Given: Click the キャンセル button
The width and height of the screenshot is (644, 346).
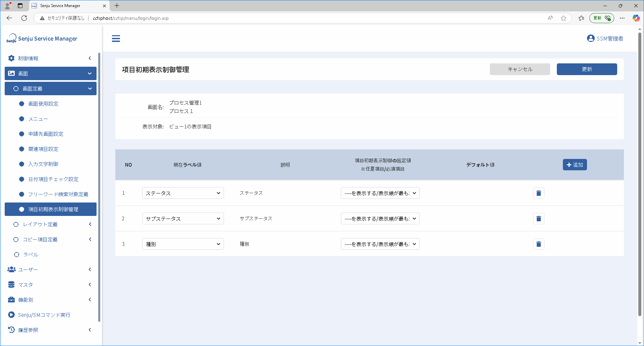Looking at the screenshot, I should pyautogui.click(x=520, y=69).
